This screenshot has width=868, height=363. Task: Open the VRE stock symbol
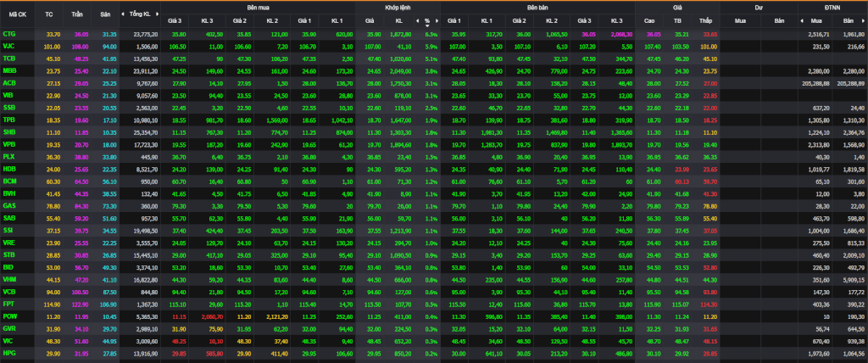pos(8,243)
